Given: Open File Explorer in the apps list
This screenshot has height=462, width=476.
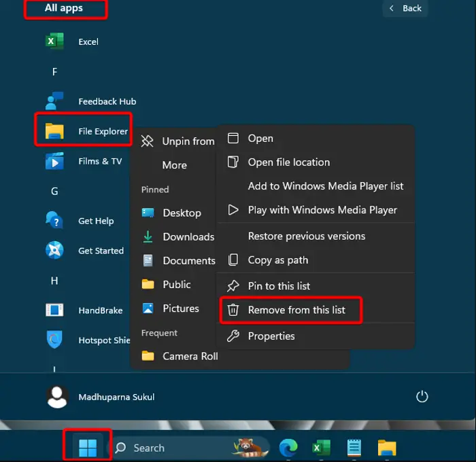Looking at the screenshot, I should (86, 131).
